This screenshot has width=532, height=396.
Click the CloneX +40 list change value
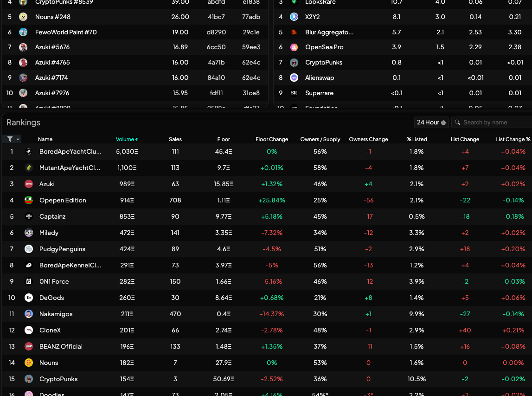pos(465,330)
